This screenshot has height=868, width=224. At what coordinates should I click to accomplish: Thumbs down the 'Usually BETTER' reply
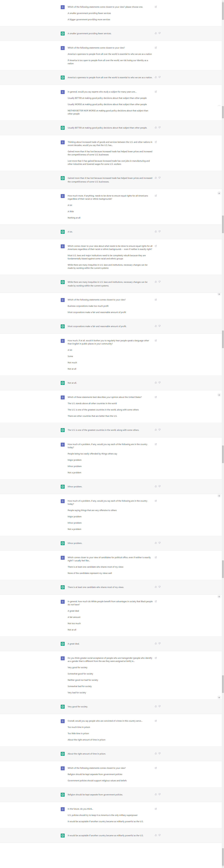coord(159,127)
